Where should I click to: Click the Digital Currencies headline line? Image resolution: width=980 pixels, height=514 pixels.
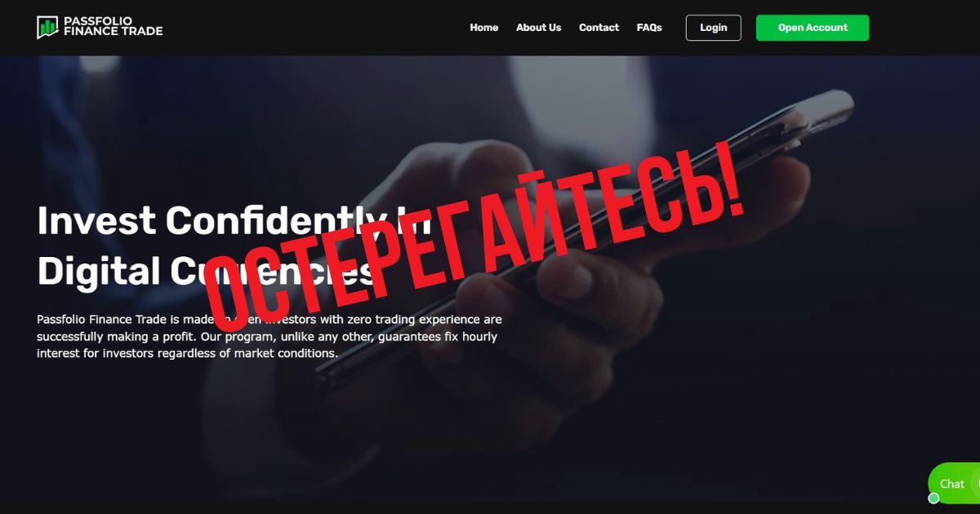point(208,272)
